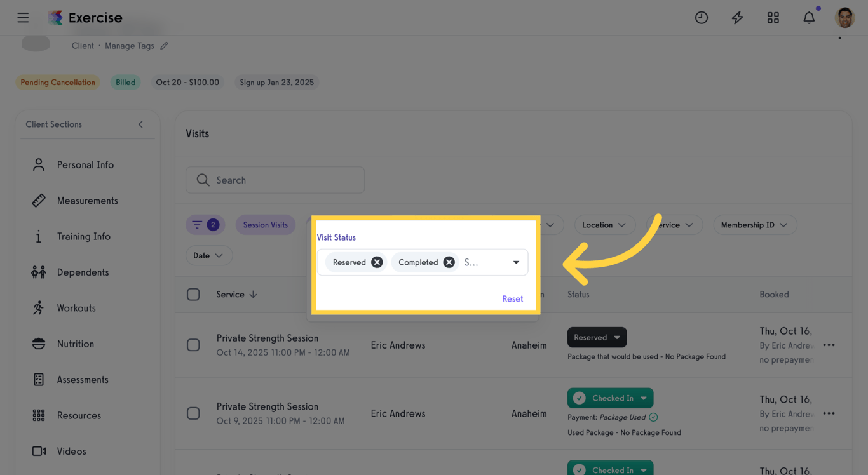This screenshot has height=475, width=868.
Task: Check the Oct 9 Private Strength Session row
Action: click(193, 413)
